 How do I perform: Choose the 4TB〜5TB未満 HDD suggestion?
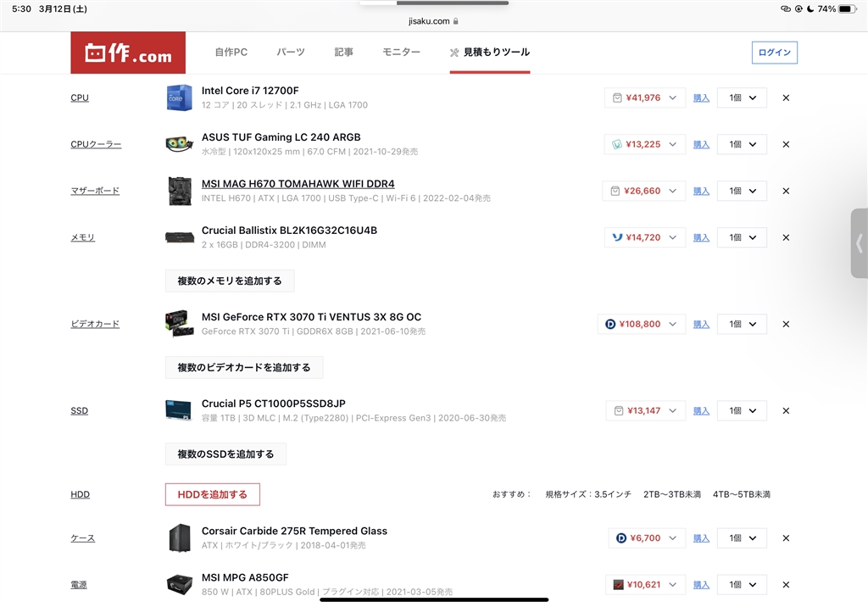click(x=742, y=494)
